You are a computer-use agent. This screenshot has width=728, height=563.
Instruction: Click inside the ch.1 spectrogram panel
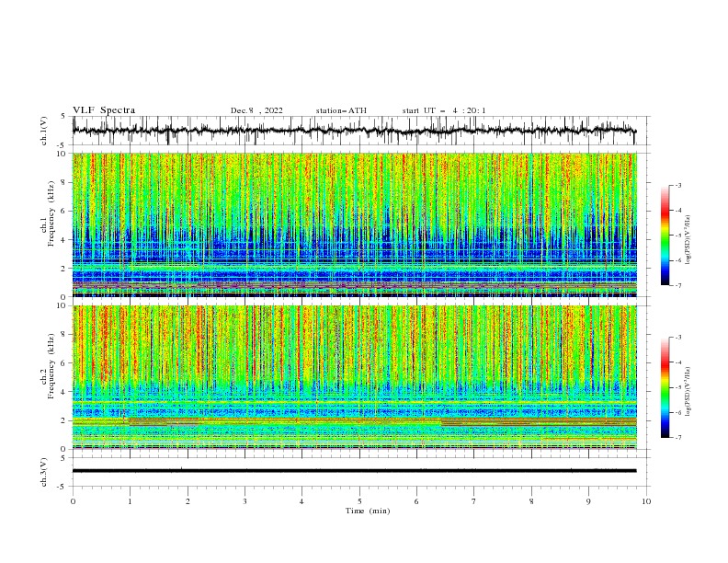[x=354, y=224]
